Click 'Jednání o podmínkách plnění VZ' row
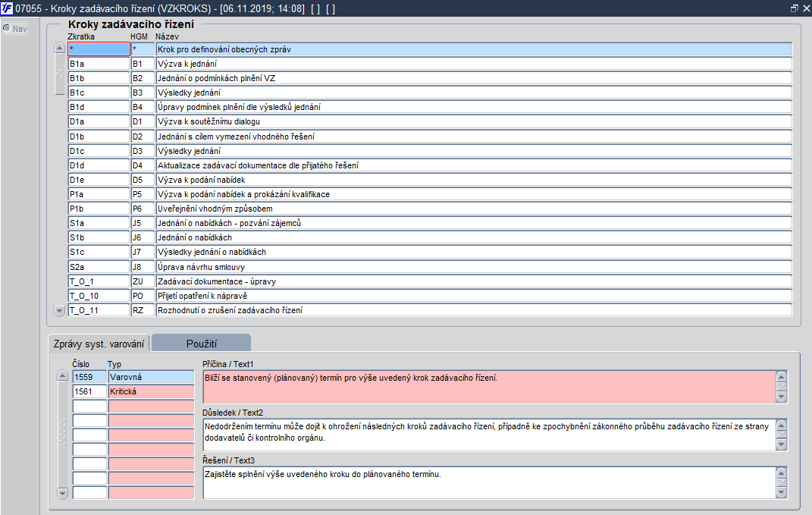The image size is (812, 515). (474, 78)
